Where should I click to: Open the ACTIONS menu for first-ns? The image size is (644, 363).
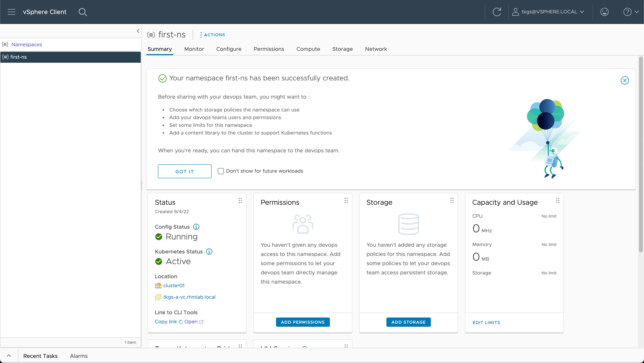(x=212, y=35)
